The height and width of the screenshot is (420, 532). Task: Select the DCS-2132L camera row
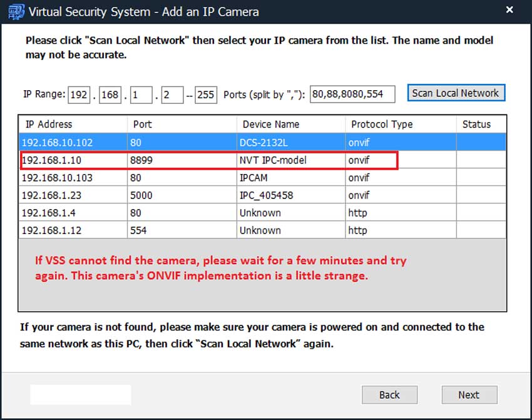click(x=263, y=143)
